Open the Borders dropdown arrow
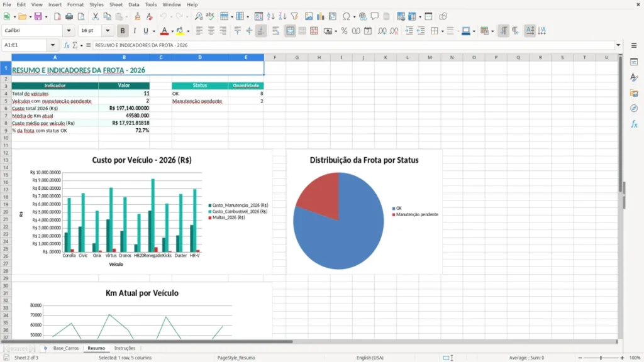644x362 pixels. coord(442,31)
